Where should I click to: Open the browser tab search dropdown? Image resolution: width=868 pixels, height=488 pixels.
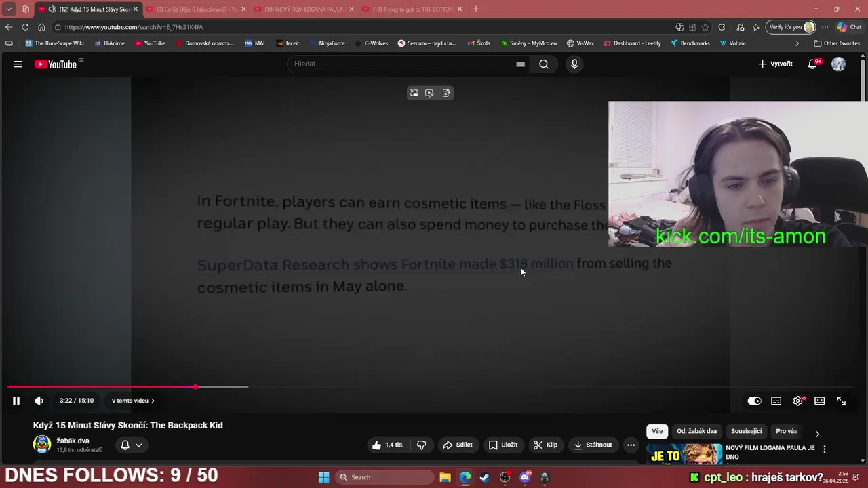coord(9,9)
